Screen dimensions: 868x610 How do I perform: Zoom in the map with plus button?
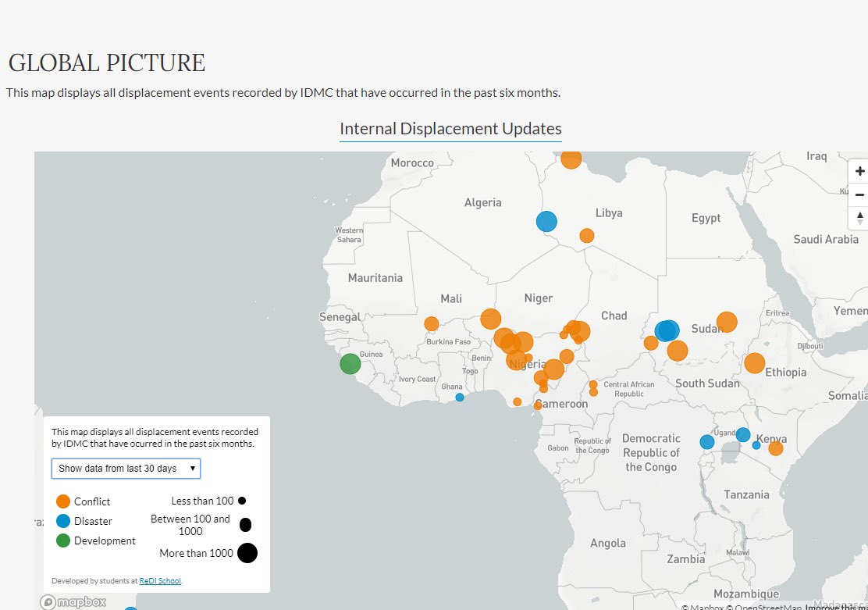click(x=859, y=171)
